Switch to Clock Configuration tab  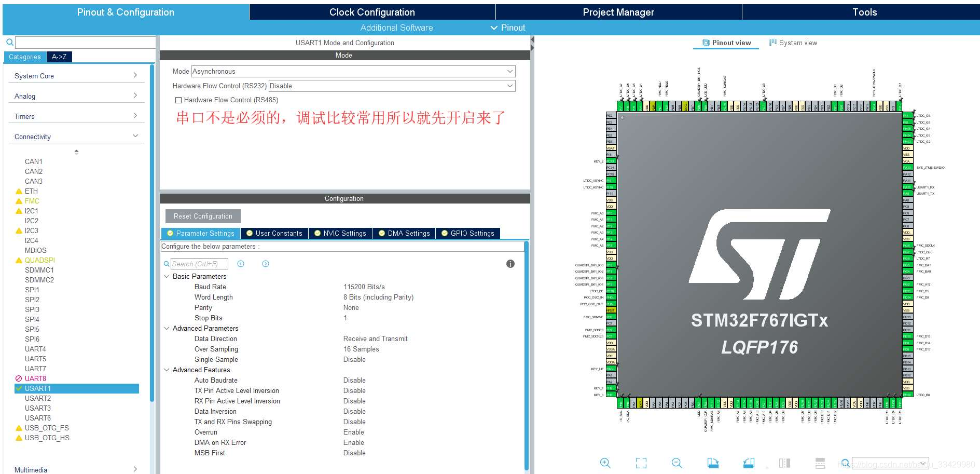tap(372, 12)
